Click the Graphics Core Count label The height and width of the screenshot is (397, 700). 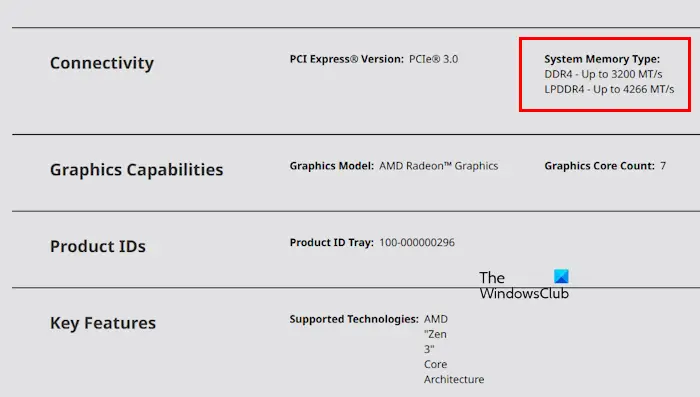tap(600, 166)
